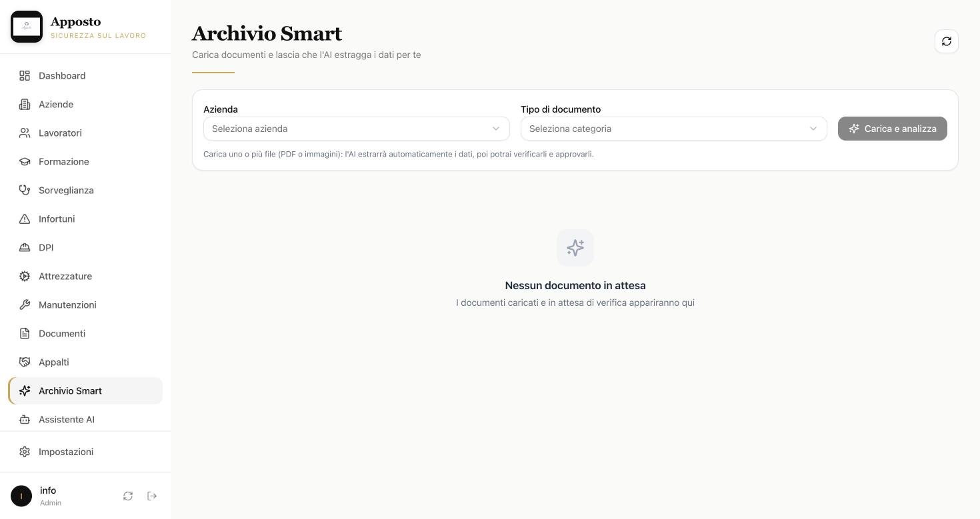Open the Dashboard menu item

pyautogui.click(x=85, y=76)
